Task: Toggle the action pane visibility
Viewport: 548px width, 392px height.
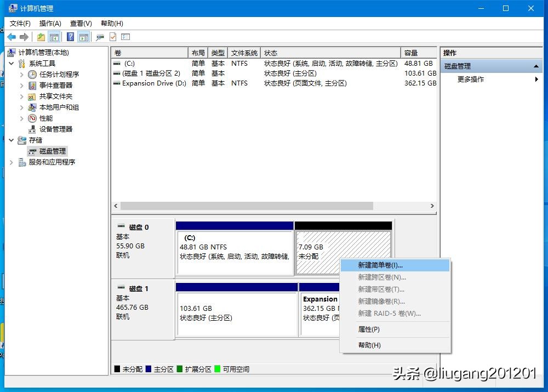Action: pyautogui.click(x=83, y=37)
